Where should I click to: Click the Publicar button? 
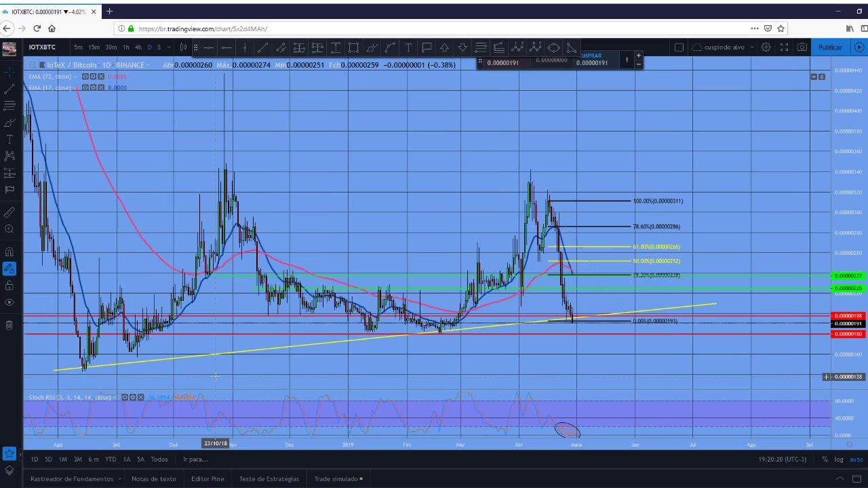tap(830, 47)
